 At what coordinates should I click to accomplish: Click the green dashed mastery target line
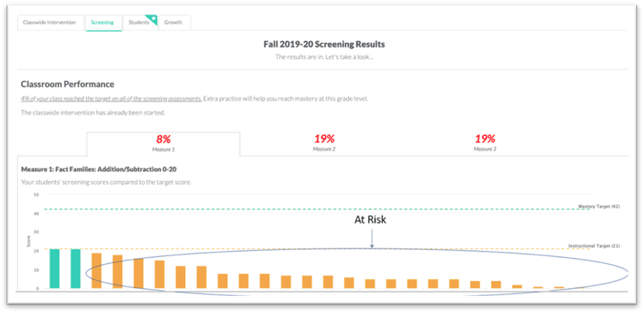(x=311, y=209)
